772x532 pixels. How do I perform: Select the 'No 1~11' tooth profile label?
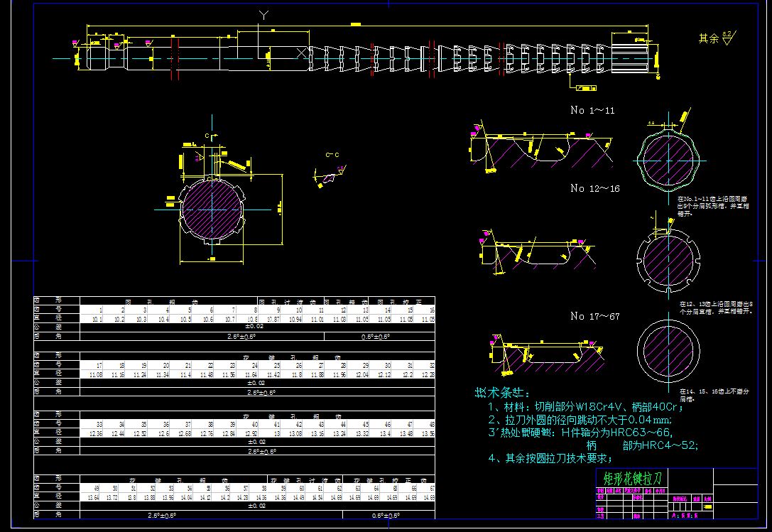[592, 110]
